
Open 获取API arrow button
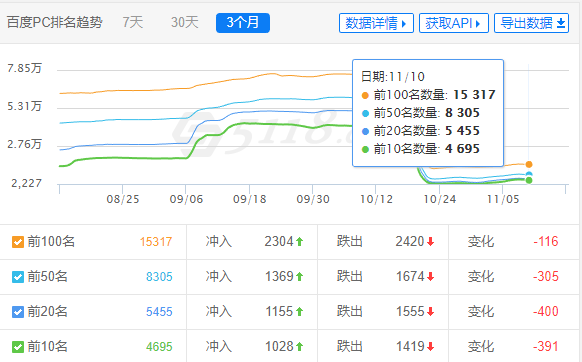pyautogui.click(x=478, y=24)
